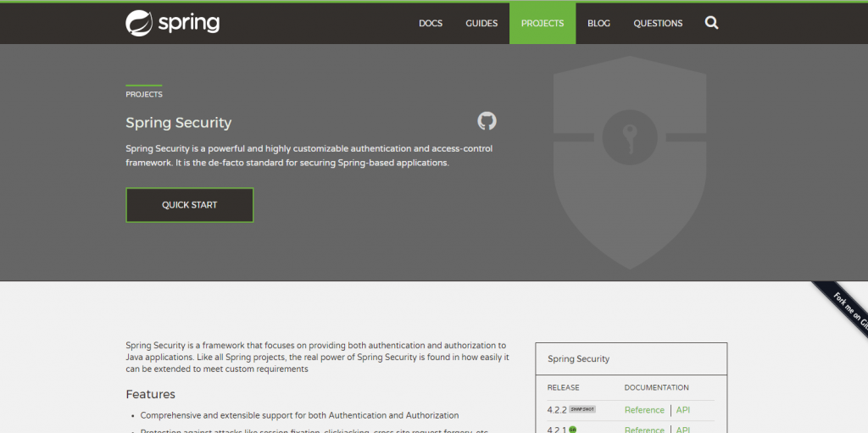Navigate to QUESTIONS in top menu
Viewport: 868px width, 433px height.
click(x=658, y=24)
